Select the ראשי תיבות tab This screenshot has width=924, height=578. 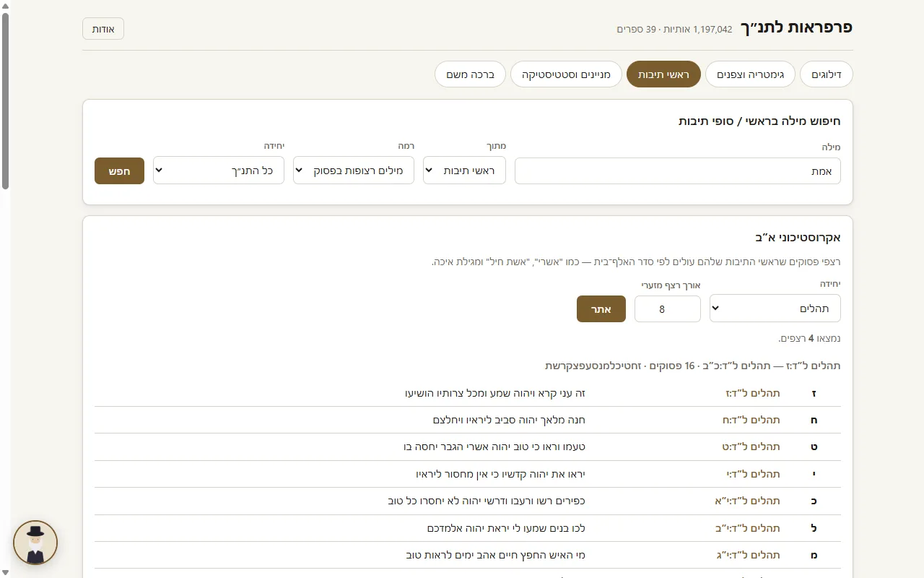pos(663,74)
